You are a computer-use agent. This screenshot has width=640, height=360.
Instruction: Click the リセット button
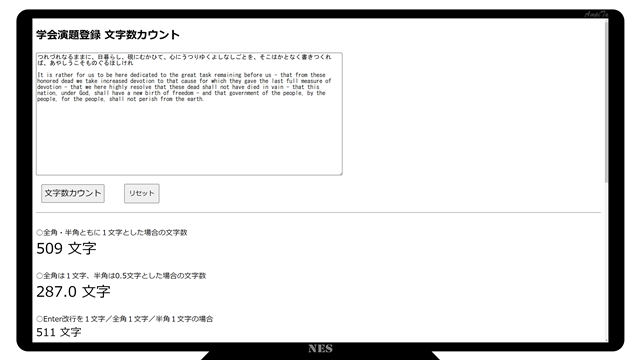142,193
